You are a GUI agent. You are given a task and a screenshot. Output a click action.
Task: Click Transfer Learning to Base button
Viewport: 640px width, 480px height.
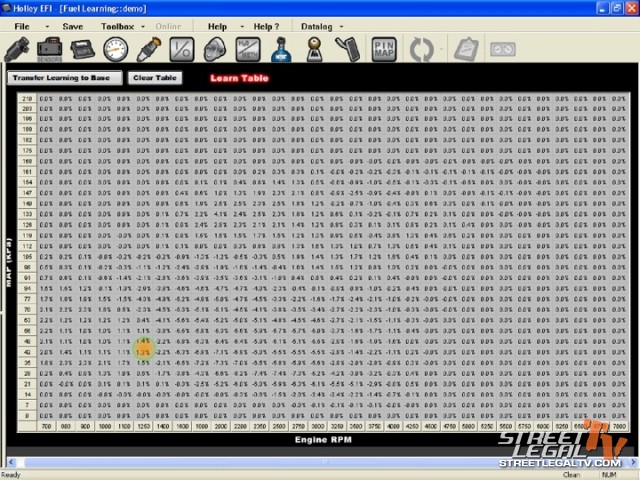click(65, 78)
